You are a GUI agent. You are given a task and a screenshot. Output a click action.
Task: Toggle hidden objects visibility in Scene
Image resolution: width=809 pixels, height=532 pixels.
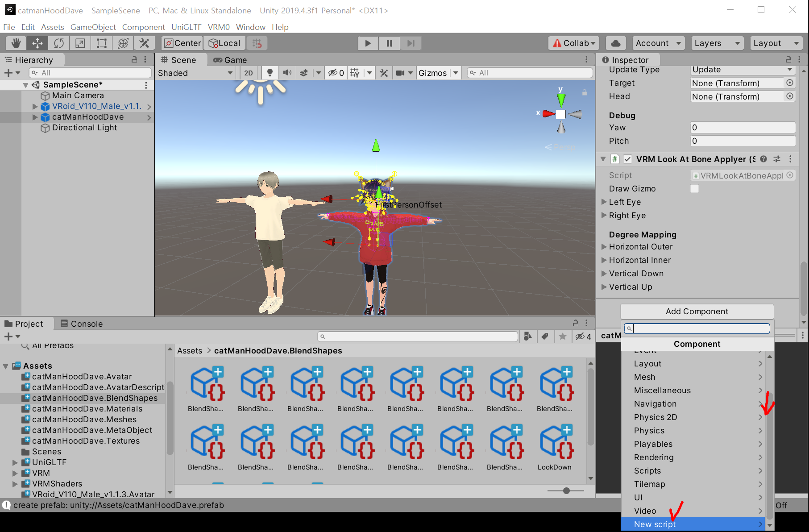click(x=336, y=73)
